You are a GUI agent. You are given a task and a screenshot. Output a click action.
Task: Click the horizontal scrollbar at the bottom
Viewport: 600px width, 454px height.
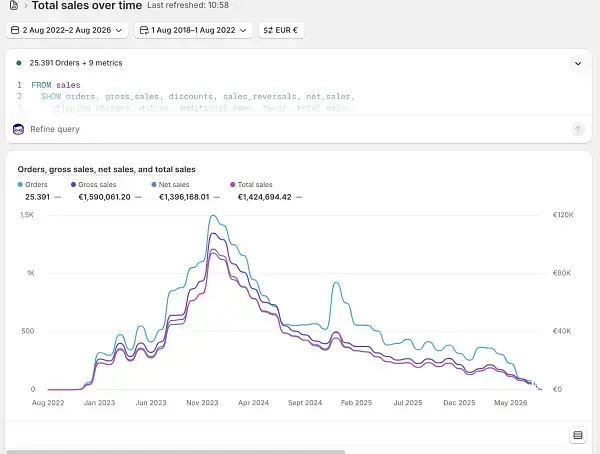coord(176,452)
